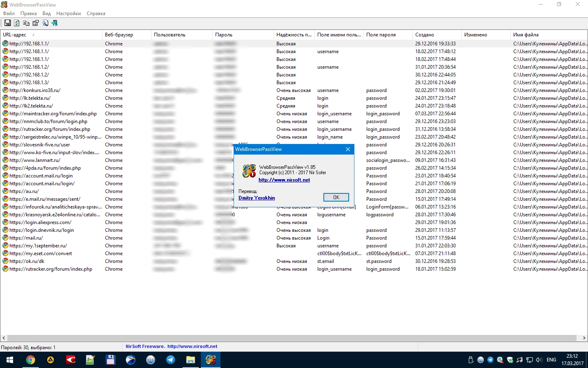Screen dimensions: 588x368
Task: Open qBittorrent from the taskbar
Action: (x=150, y=360)
